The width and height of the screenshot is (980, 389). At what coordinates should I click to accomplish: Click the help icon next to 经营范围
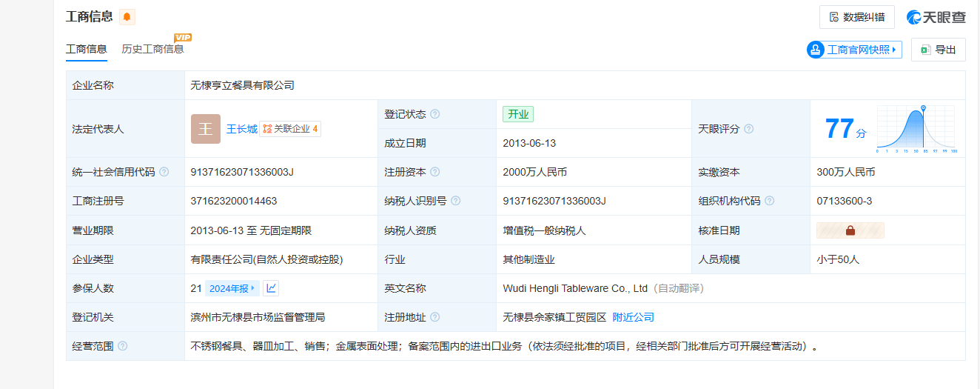pos(123,346)
